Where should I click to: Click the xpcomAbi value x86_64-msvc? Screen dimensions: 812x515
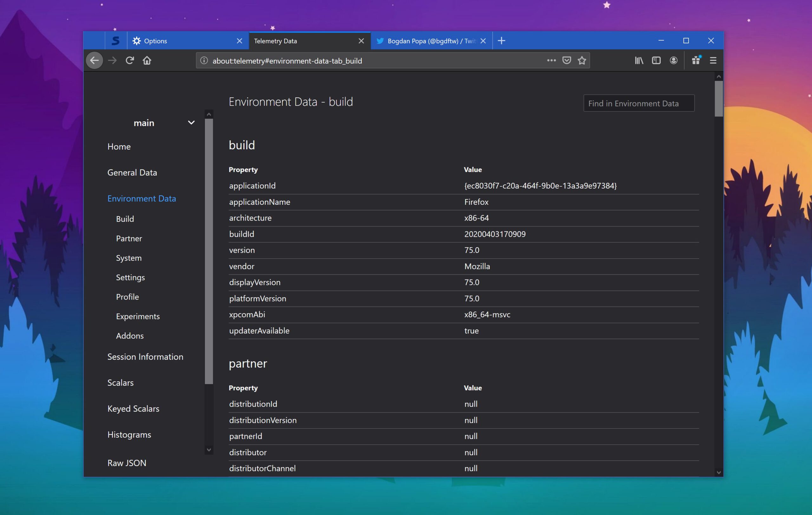pyautogui.click(x=487, y=315)
